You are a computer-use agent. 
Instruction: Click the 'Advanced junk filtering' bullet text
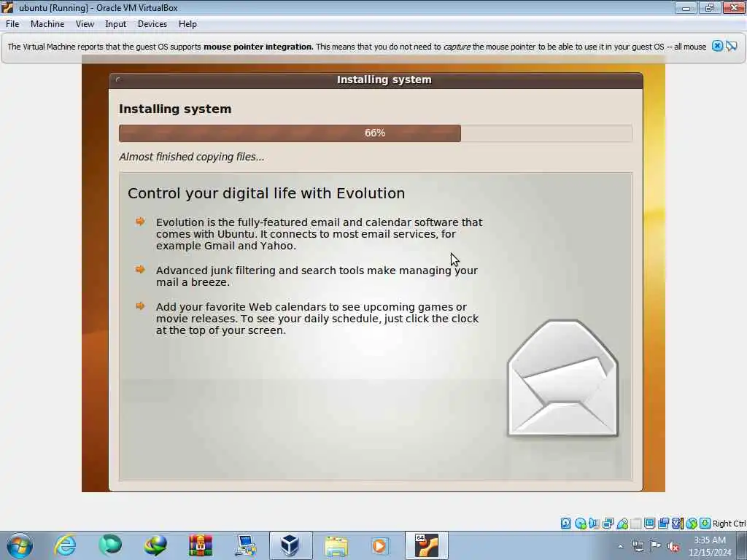coord(317,276)
